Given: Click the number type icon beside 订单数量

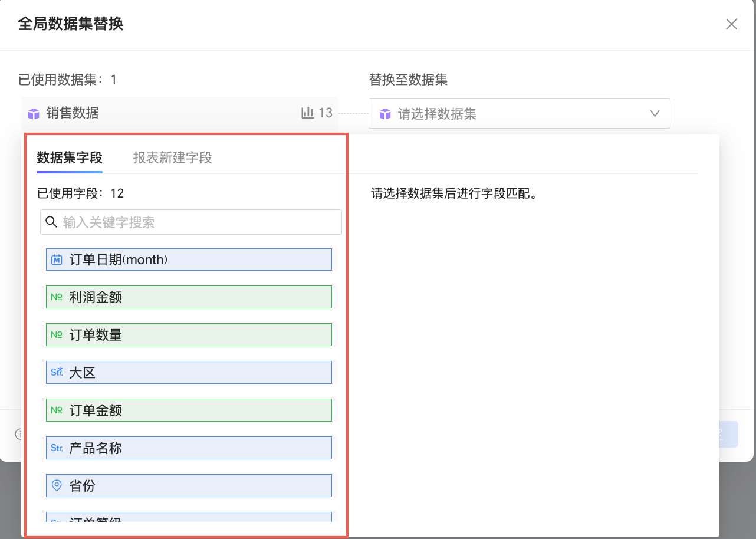Looking at the screenshot, I should pos(57,335).
